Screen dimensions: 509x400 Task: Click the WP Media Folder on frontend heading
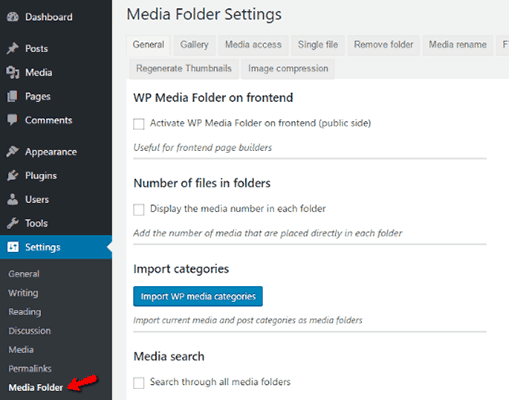213,98
